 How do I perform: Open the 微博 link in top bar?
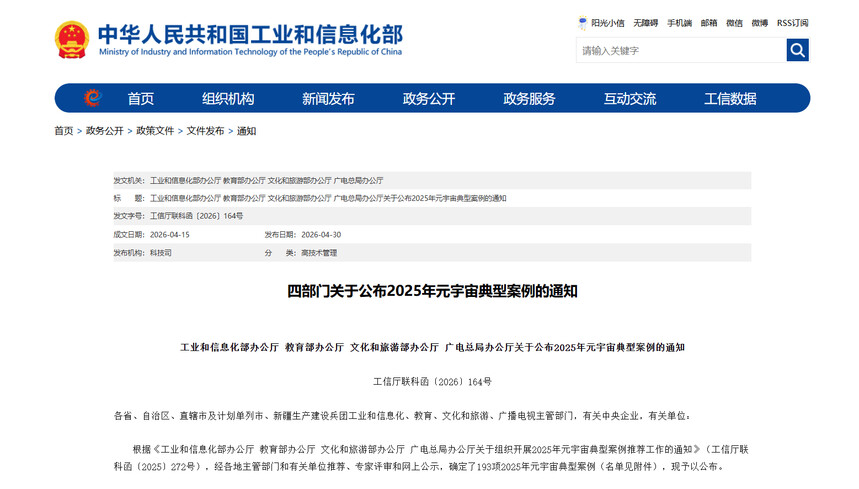759,23
